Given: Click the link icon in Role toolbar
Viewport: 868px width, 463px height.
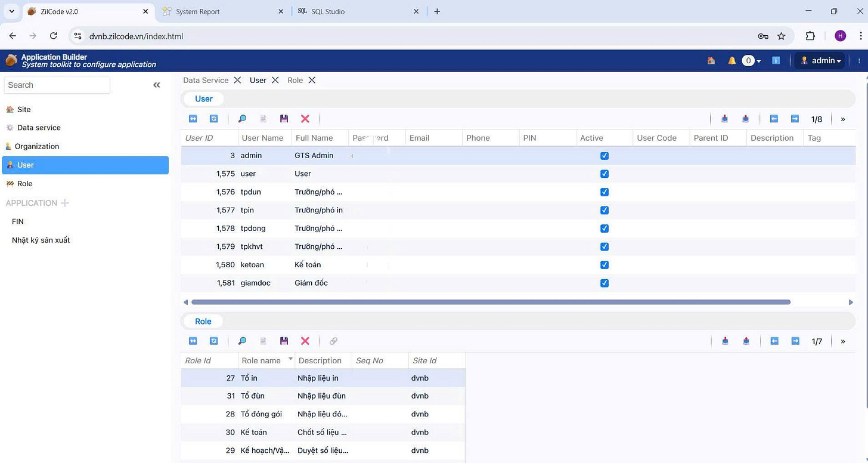Looking at the screenshot, I should 333,341.
